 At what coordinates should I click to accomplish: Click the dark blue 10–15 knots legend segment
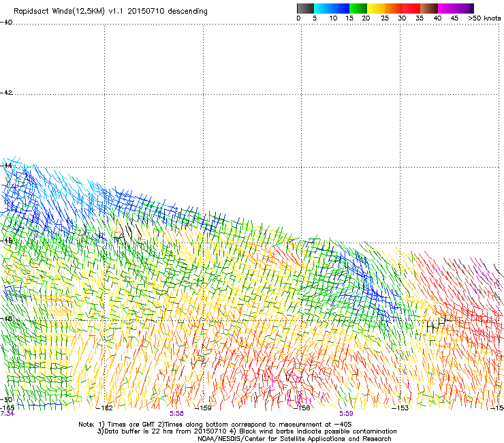(341, 8)
